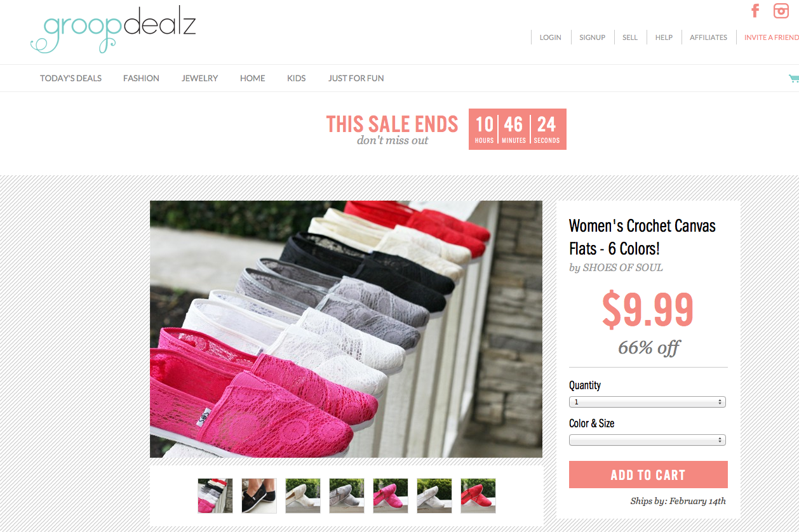Browse the Jewelry category

(x=199, y=78)
